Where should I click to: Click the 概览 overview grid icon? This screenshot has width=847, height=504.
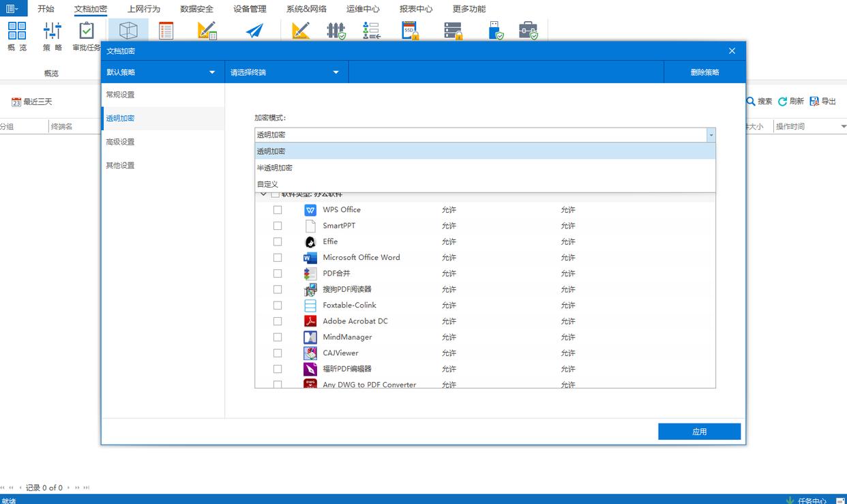(17, 31)
